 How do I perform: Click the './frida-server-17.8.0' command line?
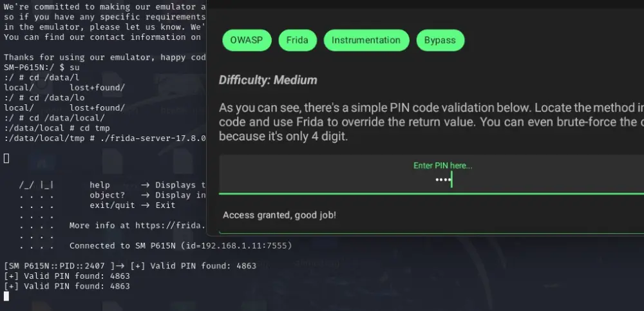(x=105, y=138)
